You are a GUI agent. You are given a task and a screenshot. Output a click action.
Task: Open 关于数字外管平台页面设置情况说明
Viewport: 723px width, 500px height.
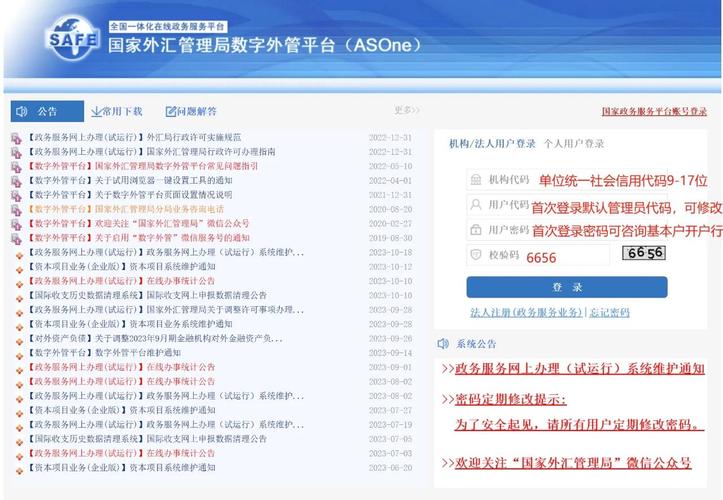click(x=130, y=195)
